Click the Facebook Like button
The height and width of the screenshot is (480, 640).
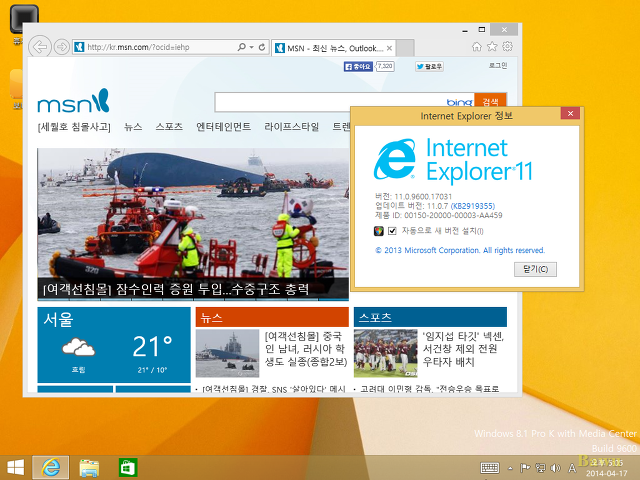click(358, 67)
